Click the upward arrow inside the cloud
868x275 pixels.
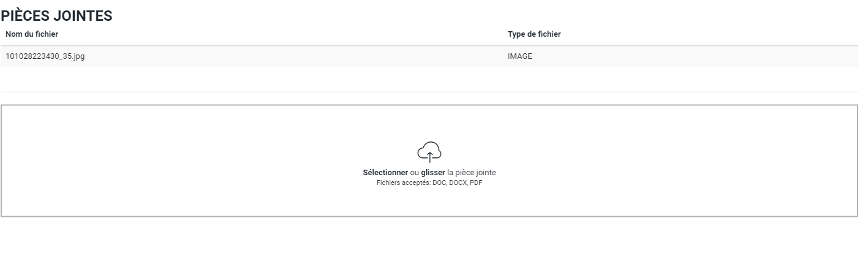click(429, 157)
